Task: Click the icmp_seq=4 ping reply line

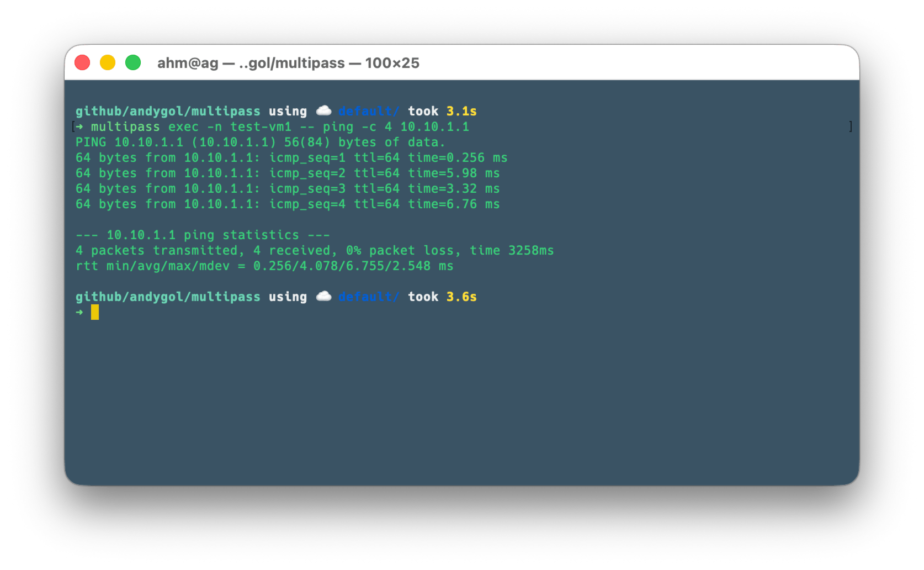Action: tap(287, 204)
